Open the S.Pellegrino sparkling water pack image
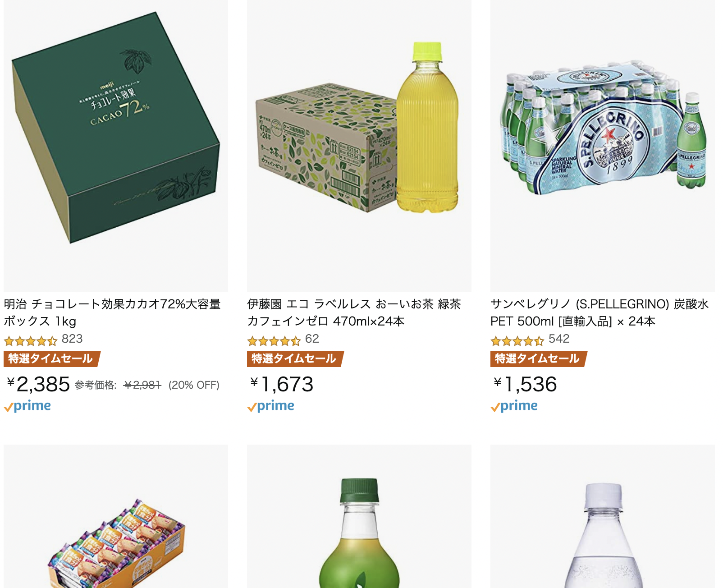This screenshot has height=588, width=723. pyautogui.click(x=603, y=146)
